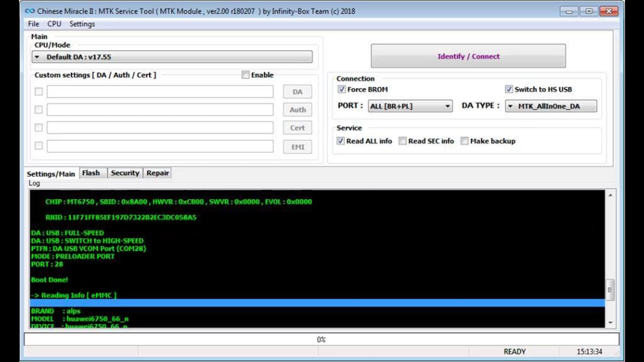The width and height of the screenshot is (644, 362).
Task: Click the DA file browse button
Action: click(297, 91)
